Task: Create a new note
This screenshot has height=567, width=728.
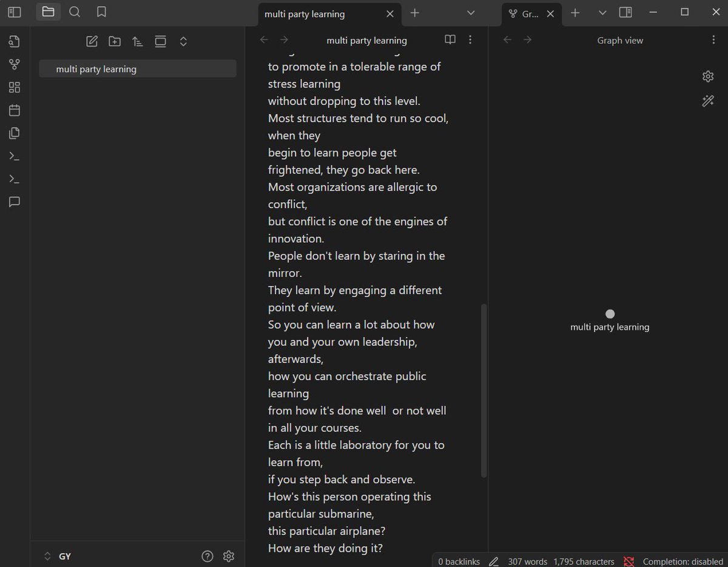Action: 92,41
